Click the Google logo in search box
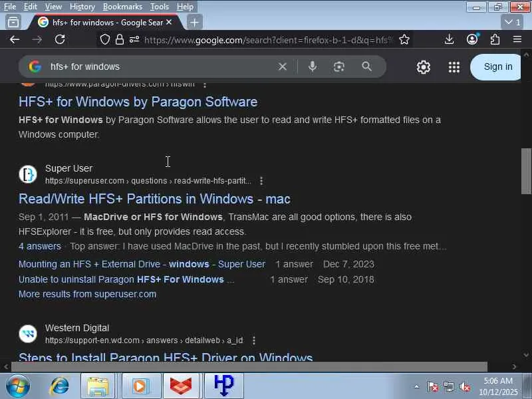Viewport: 532px width, 399px height. pyautogui.click(x=35, y=66)
